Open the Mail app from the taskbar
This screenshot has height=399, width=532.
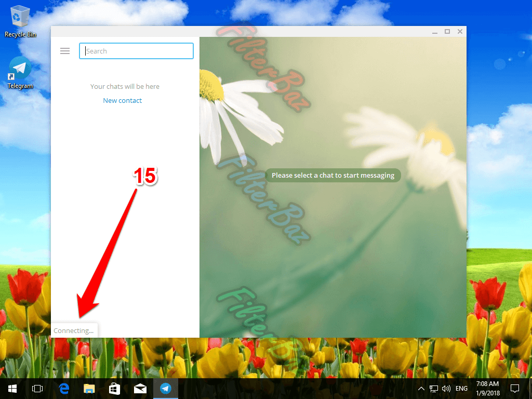(140, 388)
